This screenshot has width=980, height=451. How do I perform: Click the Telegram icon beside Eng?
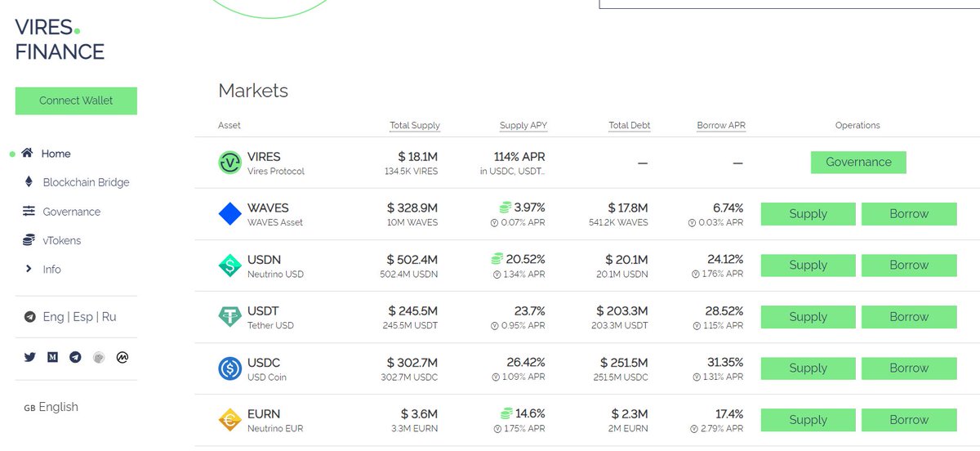pos(30,317)
